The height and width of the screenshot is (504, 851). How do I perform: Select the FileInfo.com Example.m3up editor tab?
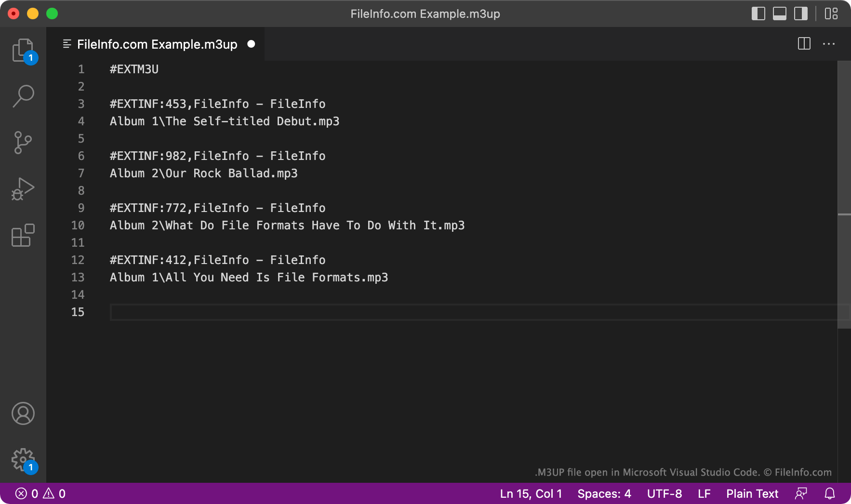pos(157,44)
